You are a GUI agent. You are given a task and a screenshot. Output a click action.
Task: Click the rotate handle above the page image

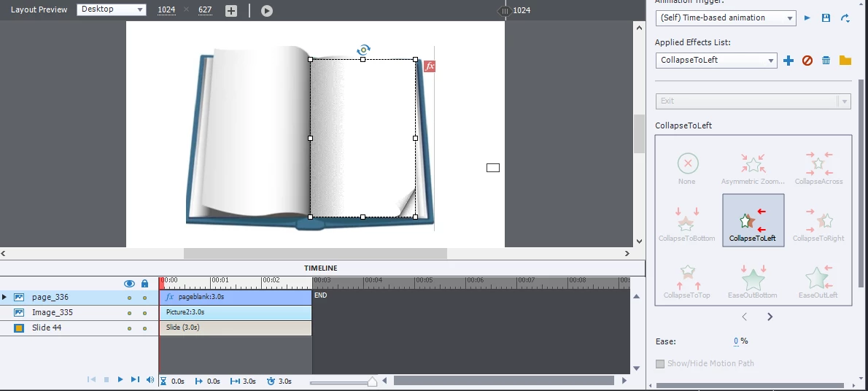pyautogui.click(x=363, y=50)
